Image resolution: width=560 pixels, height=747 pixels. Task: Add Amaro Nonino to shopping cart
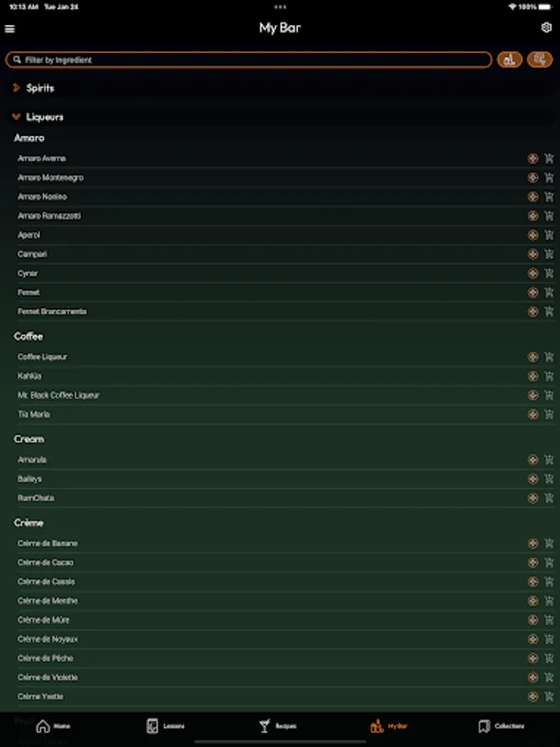click(x=549, y=196)
